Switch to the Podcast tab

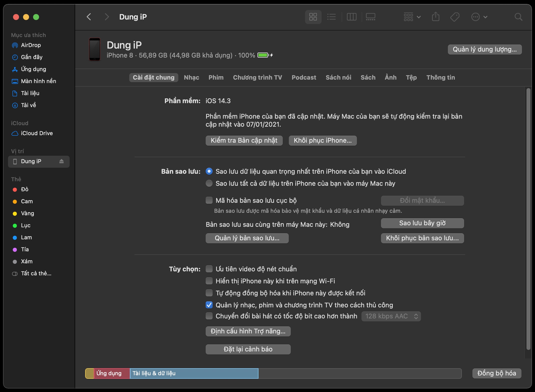click(x=304, y=78)
